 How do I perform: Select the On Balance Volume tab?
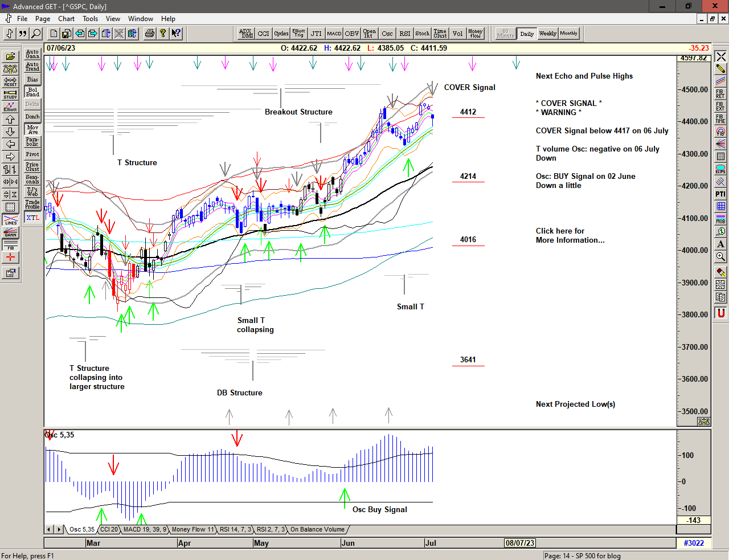click(x=317, y=529)
